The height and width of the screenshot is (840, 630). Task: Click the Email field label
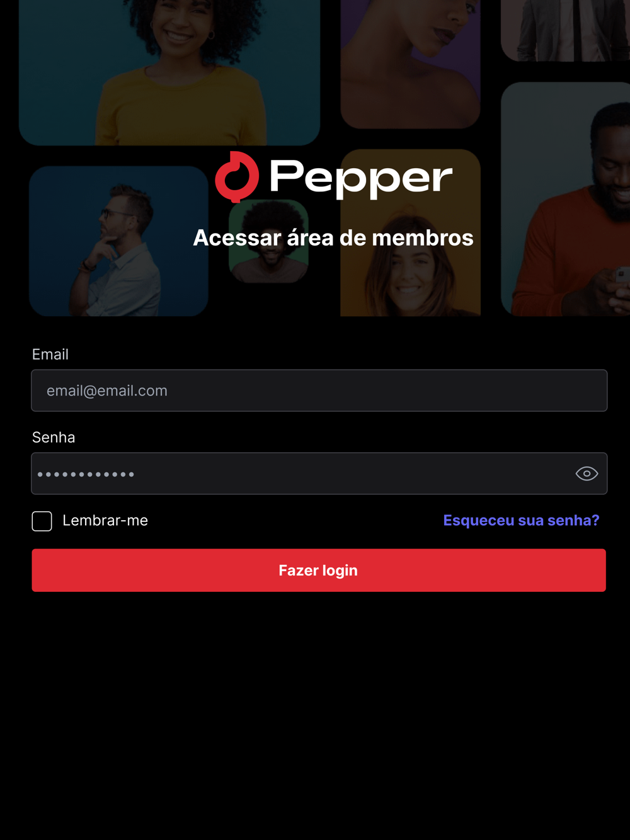[50, 355]
